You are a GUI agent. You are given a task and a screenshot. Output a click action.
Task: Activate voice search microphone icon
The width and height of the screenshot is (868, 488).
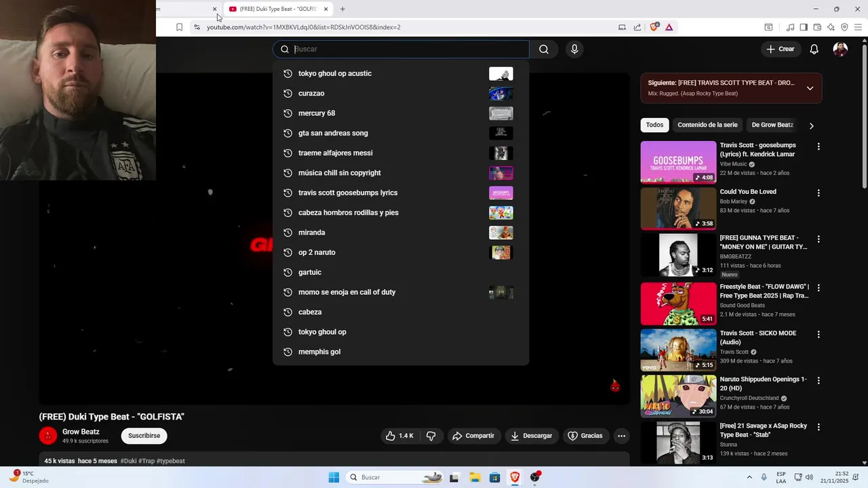point(574,49)
